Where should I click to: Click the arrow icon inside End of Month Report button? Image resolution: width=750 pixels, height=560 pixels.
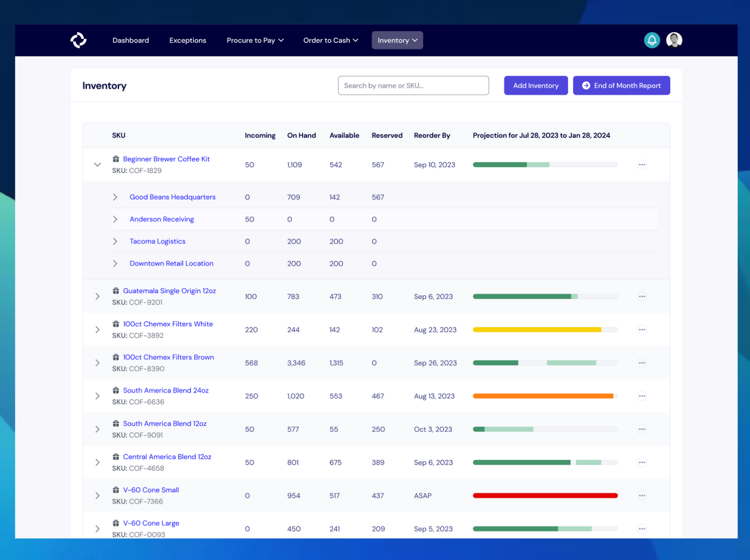click(586, 85)
